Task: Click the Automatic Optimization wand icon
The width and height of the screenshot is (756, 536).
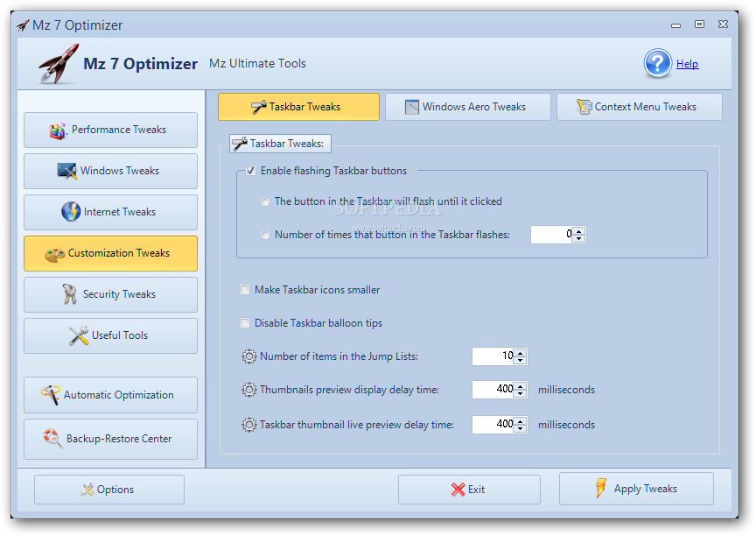Action: (51, 395)
